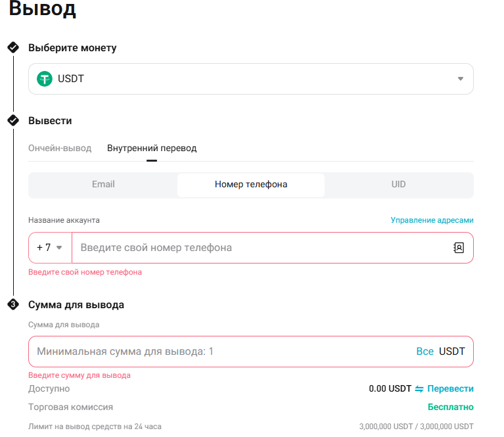Open the address book contact icon
This screenshot has height=437, width=504.
click(x=459, y=248)
